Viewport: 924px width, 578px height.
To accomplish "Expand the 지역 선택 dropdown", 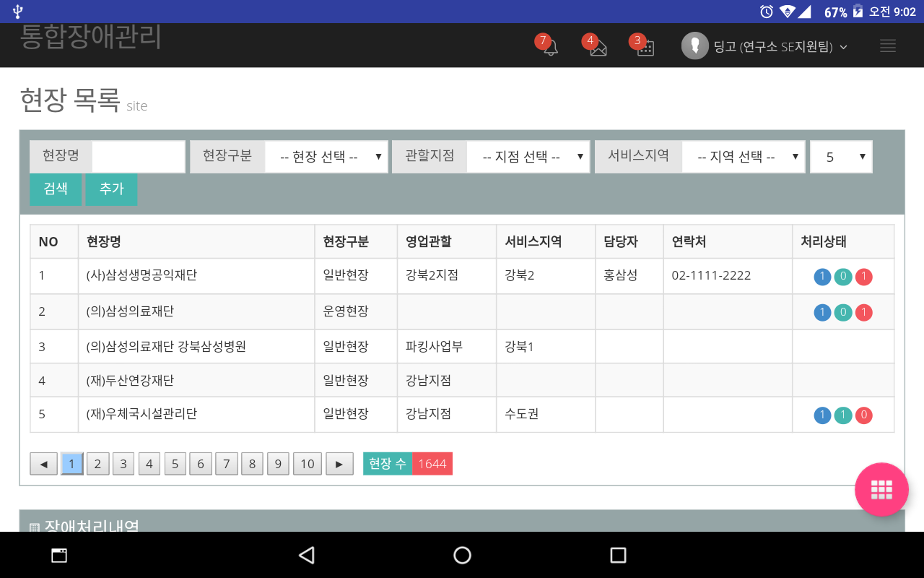I will [x=744, y=157].
